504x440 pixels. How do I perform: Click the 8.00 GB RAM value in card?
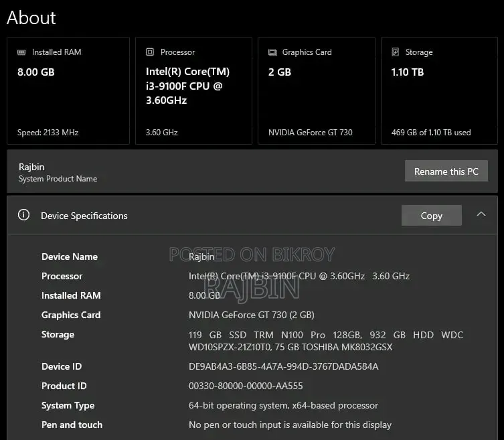click(x=36, y=72)
